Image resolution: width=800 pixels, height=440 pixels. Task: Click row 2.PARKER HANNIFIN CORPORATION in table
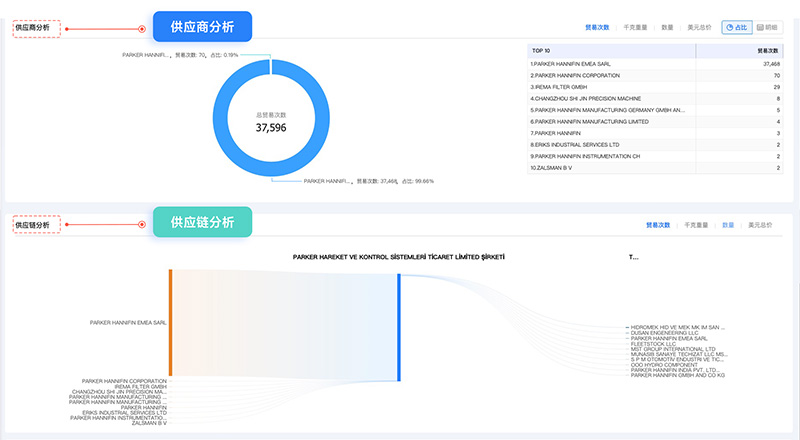(x=655, y=76)
